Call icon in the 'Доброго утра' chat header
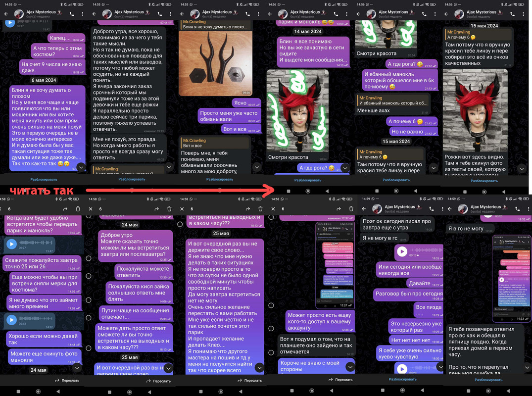 160,14
